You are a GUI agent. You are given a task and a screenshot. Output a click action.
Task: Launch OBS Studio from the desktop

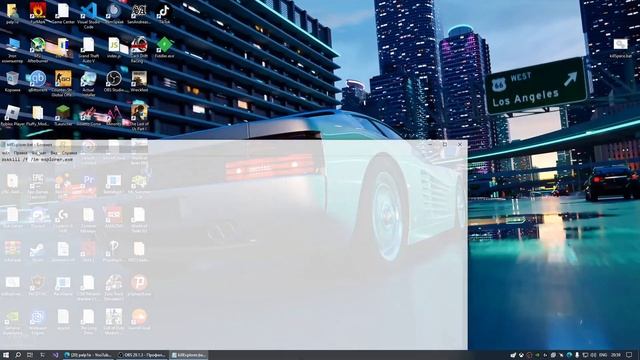tap(114, 81)
